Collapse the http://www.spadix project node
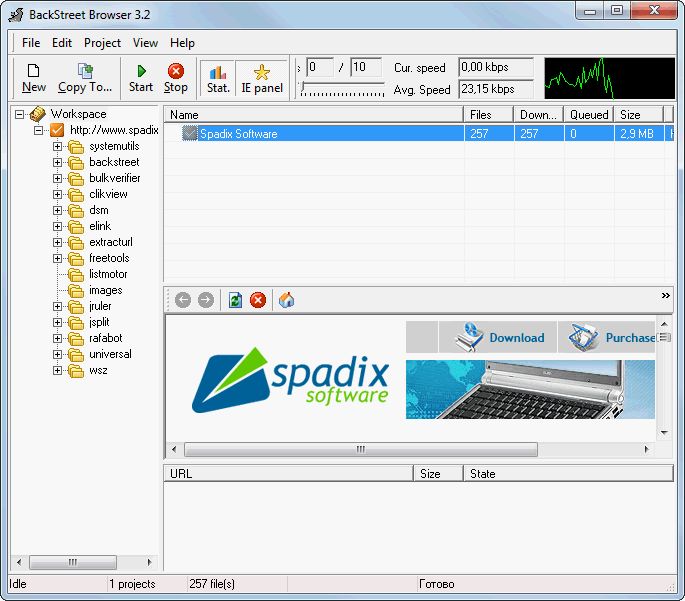Screen dimensions: 685x601 coord(38,130)
